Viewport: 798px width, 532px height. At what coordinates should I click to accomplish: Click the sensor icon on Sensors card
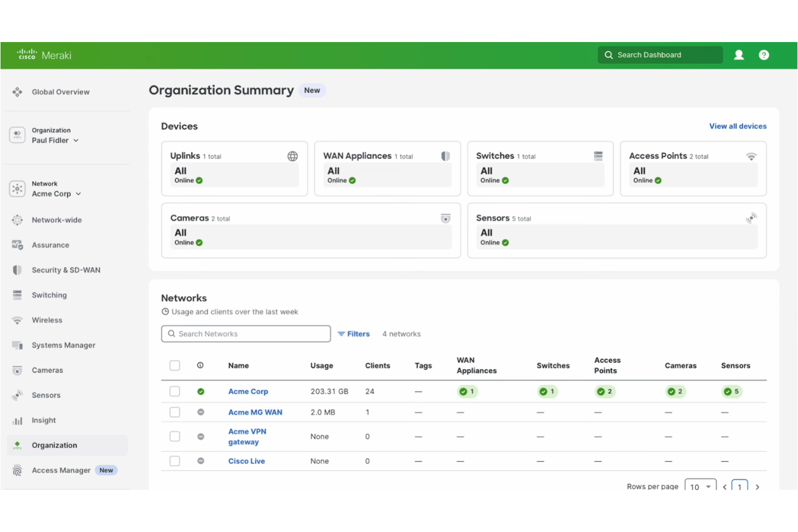tap(751, 218)
